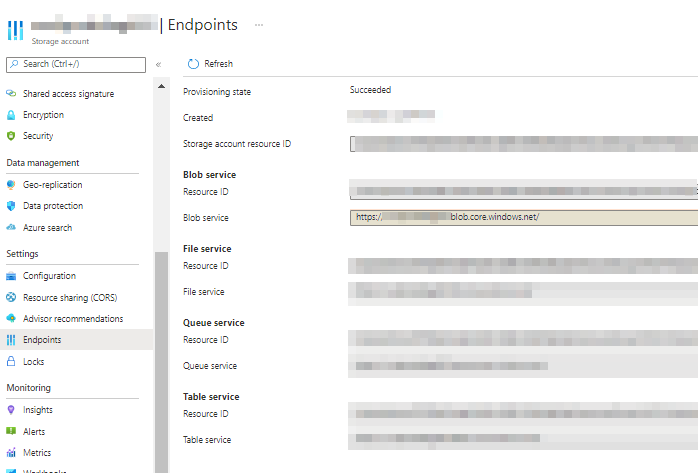The image size is (698, 473).
Task: Click the Provisioning state label
Action: [x=217, y=92]
